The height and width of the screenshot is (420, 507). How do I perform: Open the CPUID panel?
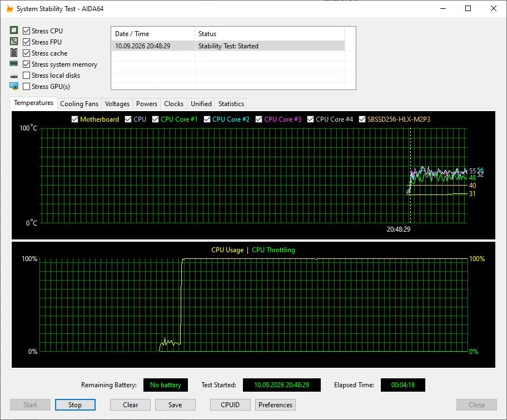tap(230, 405)
